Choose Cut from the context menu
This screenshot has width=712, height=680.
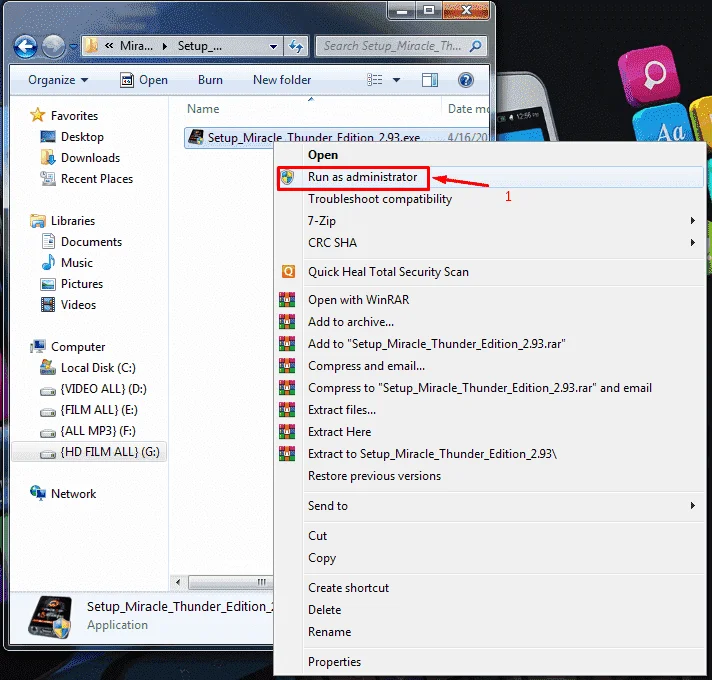coord(490,536)
